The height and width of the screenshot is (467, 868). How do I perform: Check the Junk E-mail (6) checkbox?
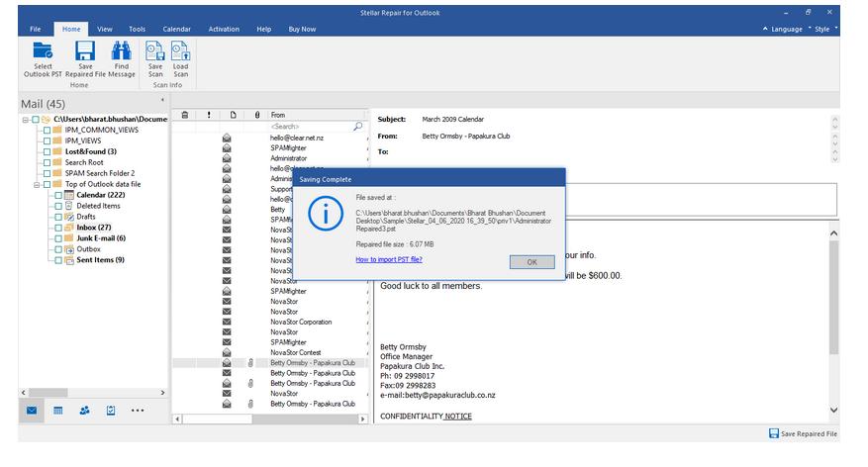coord(58,238)
